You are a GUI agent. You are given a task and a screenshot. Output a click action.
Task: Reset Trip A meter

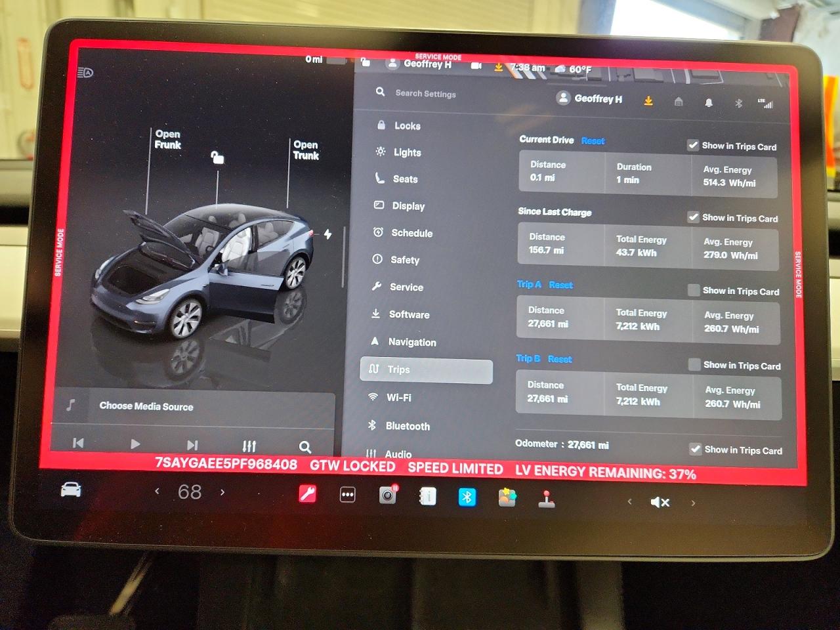pyautogui.click(x=560, y=285)
